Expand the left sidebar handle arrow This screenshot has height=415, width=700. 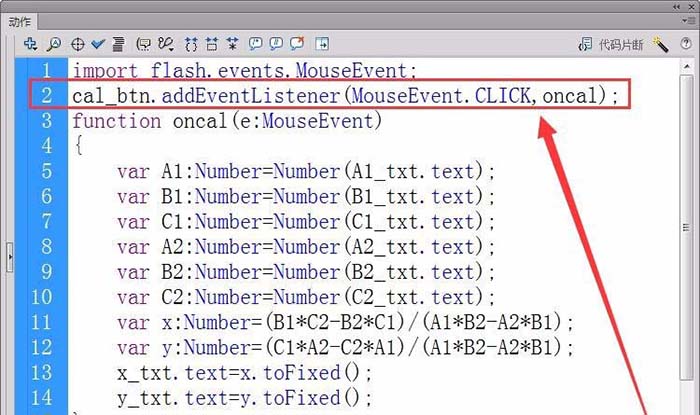pyautogui.click(x=9, y=257)
